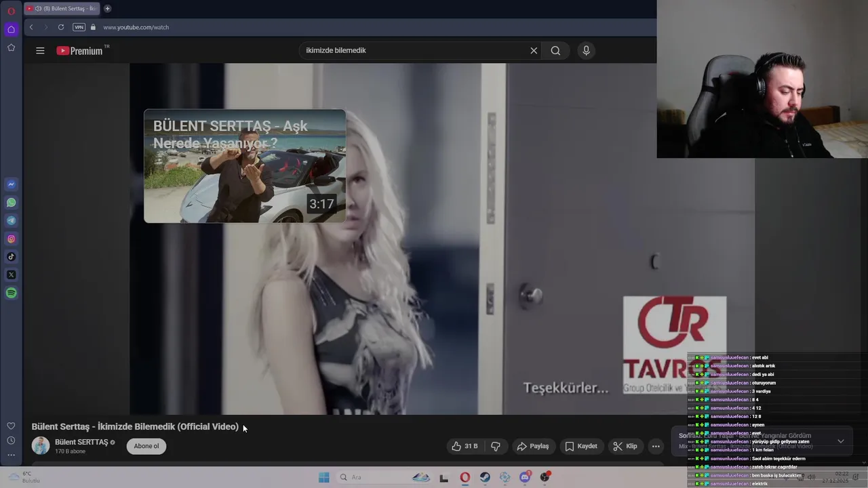This screenshot has height=488, width=868.
Task: Open WhatsApp in Opera sidebar
Action: click(11, 203)
